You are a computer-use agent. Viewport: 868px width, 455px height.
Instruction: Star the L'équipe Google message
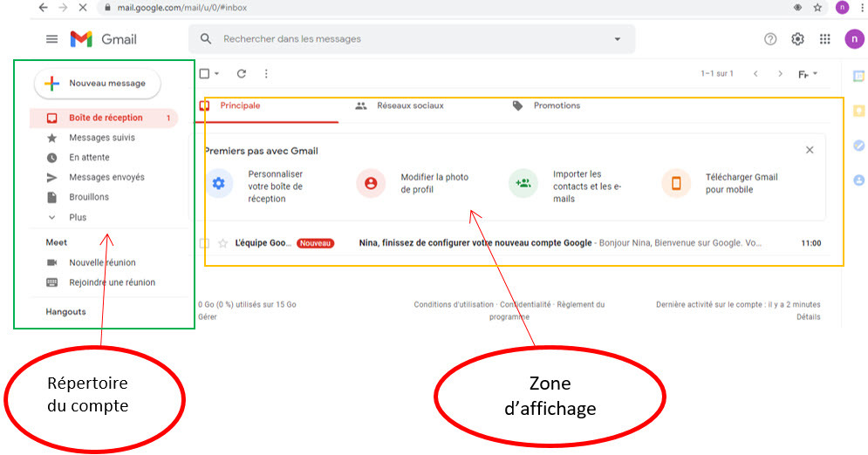coord(222,243)
